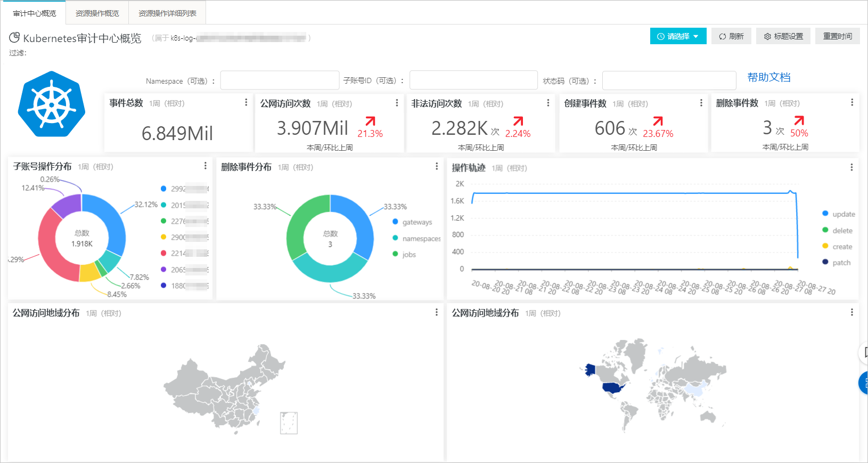Open the 非法访问次数 card options icon
Viewport: 868px width, 463px height.
[x=548, y=103]
